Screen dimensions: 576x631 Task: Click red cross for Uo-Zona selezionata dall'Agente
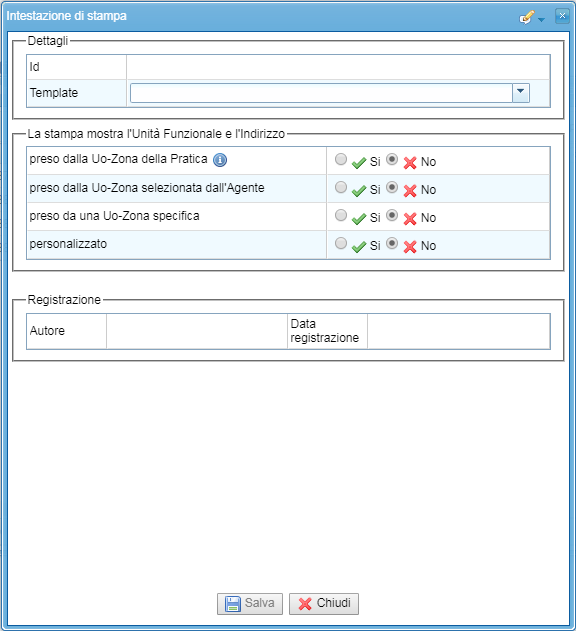tap(410, 191)
